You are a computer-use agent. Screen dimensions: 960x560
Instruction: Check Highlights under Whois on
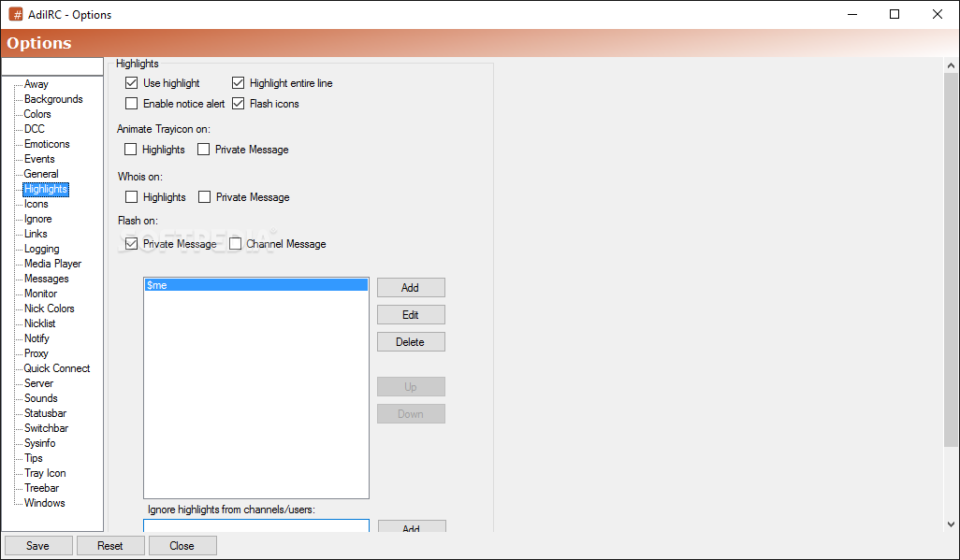click(x=132, y=197)
